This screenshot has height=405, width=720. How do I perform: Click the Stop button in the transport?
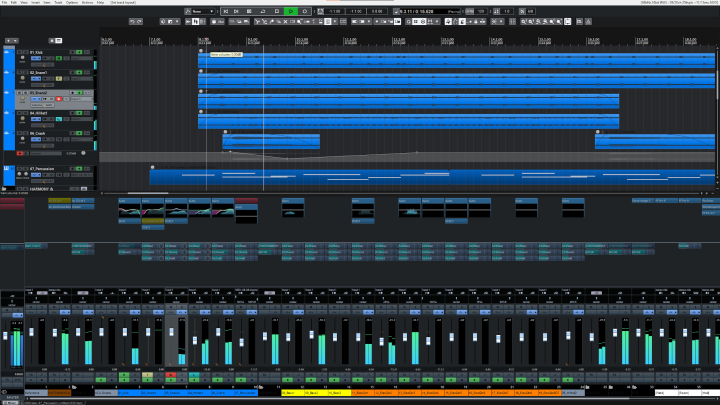277,11
